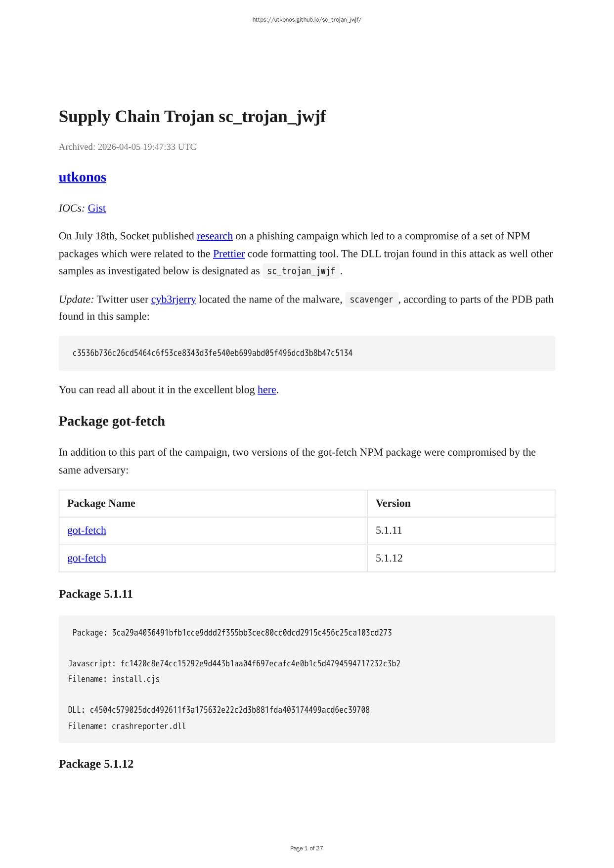Open the Gist IOCs link
The height and width of the screenshot is (868, 614).
[96, 208]
